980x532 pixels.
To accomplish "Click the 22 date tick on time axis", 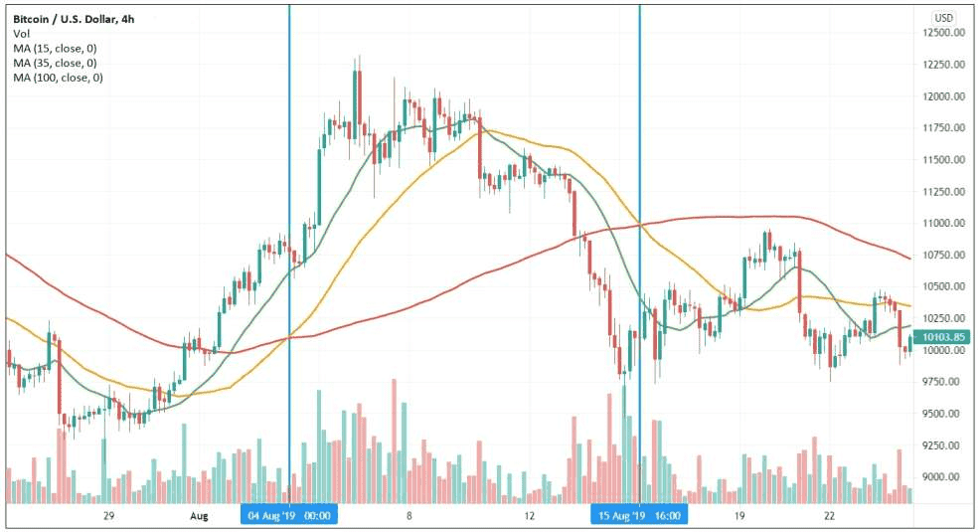I will pos(830,516).
